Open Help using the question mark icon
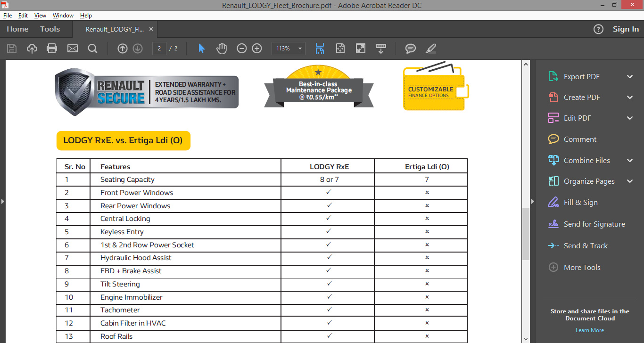The height and width of the screenshot is (343, 644). pos(598,29)
